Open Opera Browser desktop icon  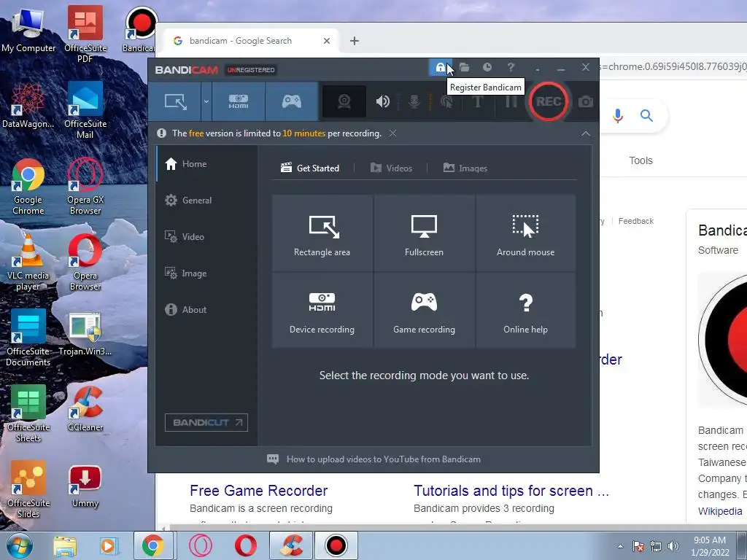(x=85, y=262)
